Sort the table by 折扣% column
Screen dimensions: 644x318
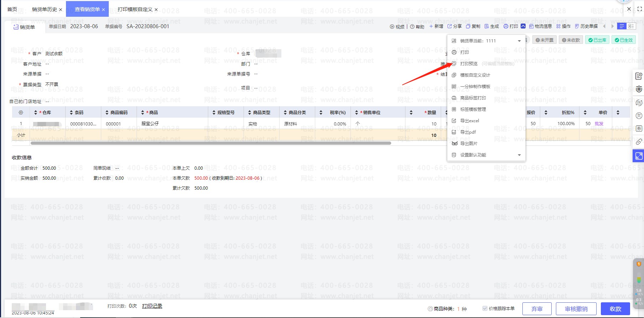pos(546,113)
